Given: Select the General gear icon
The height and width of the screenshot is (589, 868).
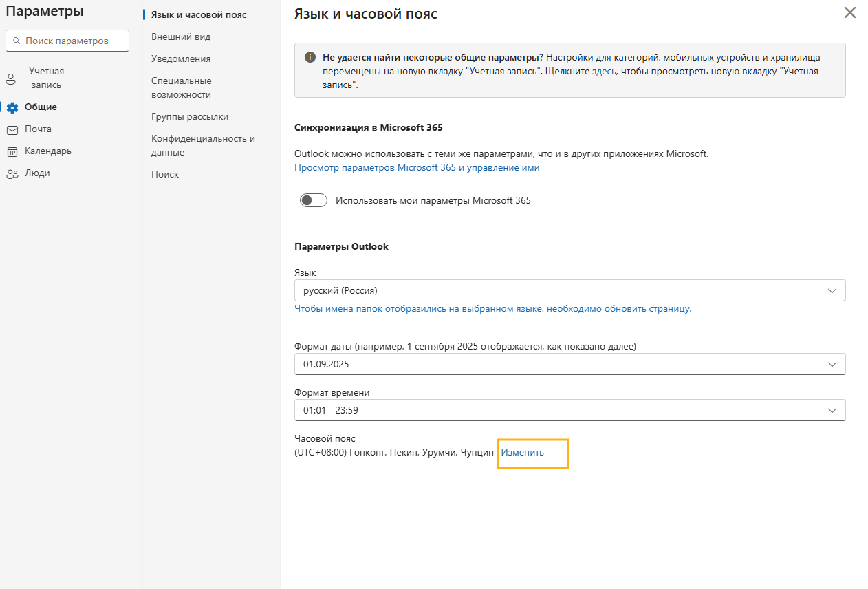Looking at the screenshot, I should point(12,107).
